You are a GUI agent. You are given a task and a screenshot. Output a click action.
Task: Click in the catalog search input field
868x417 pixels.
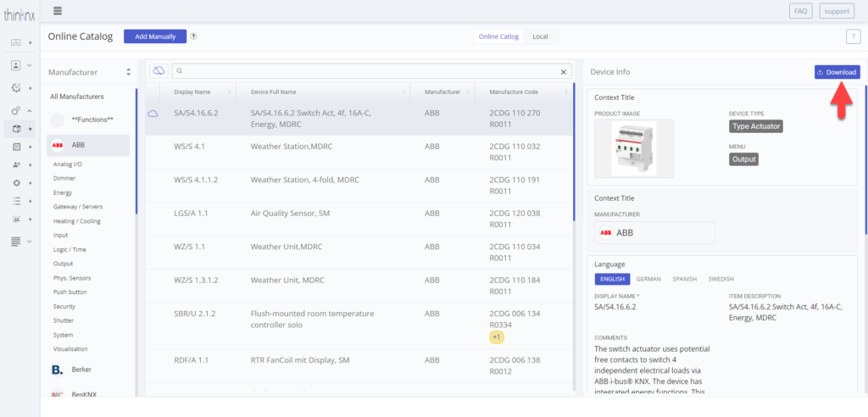pyautogui.click(x=371, y=71)
